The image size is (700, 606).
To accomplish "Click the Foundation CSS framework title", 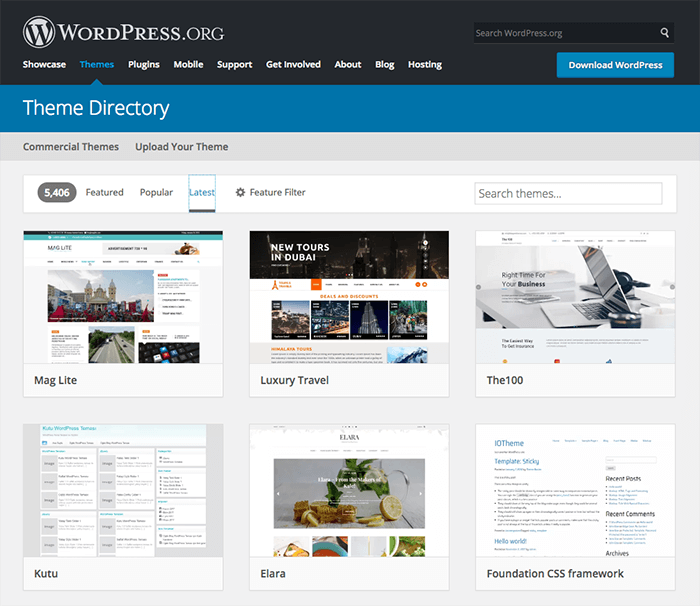I will (555, 574).
